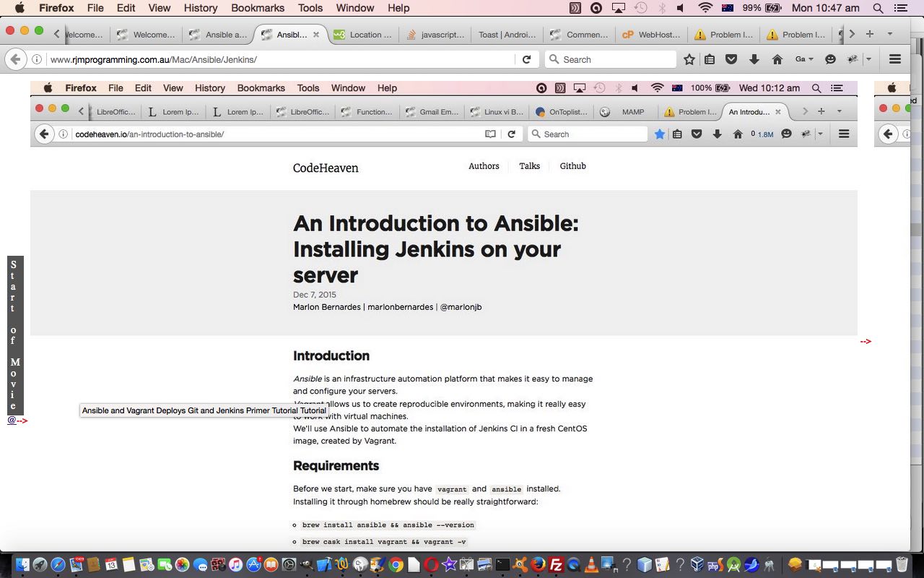924x578 pixels.
Task: Reload the current page
Action: (527, 59)
